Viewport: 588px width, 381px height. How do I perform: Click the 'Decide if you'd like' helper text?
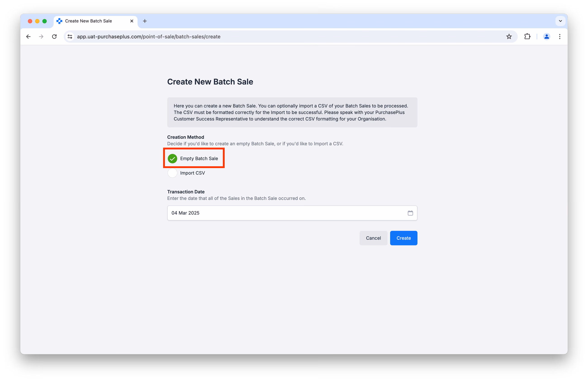click(x=255, y=144)
